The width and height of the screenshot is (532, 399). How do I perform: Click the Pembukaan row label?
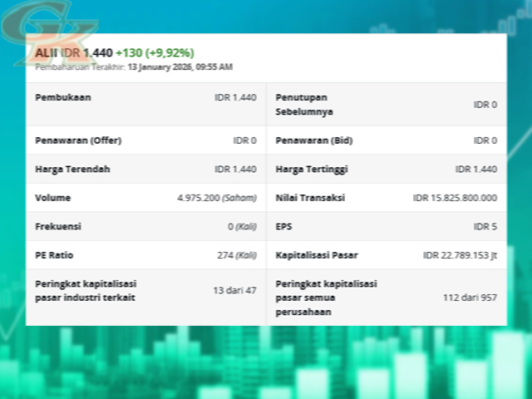(63, 97)
